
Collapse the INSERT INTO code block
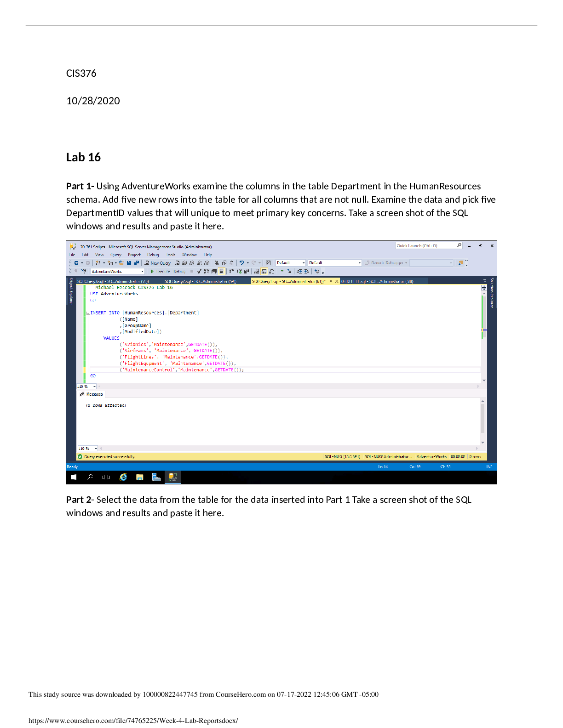pyautogui.click(x=88, y=313)
